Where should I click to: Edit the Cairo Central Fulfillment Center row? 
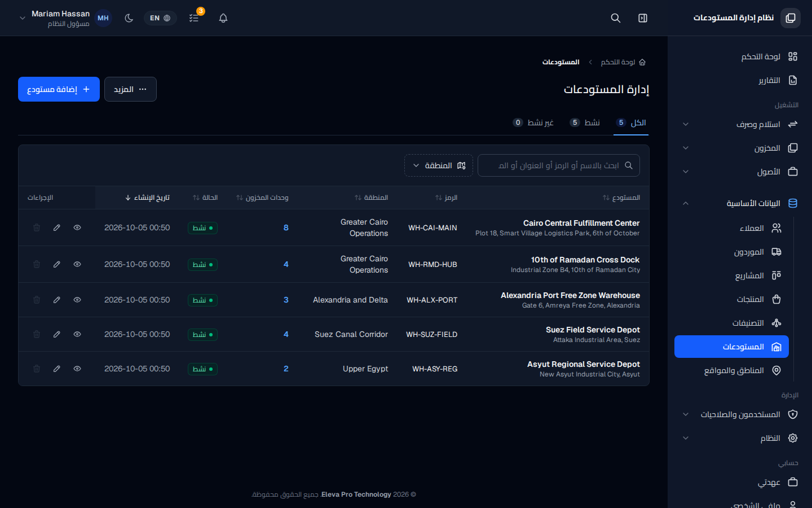point(57,227)
